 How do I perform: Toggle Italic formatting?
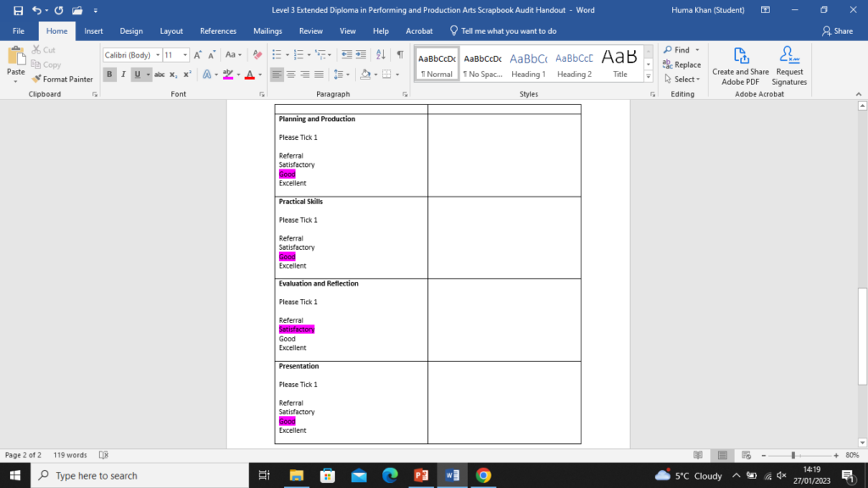(x=123, y=75)
